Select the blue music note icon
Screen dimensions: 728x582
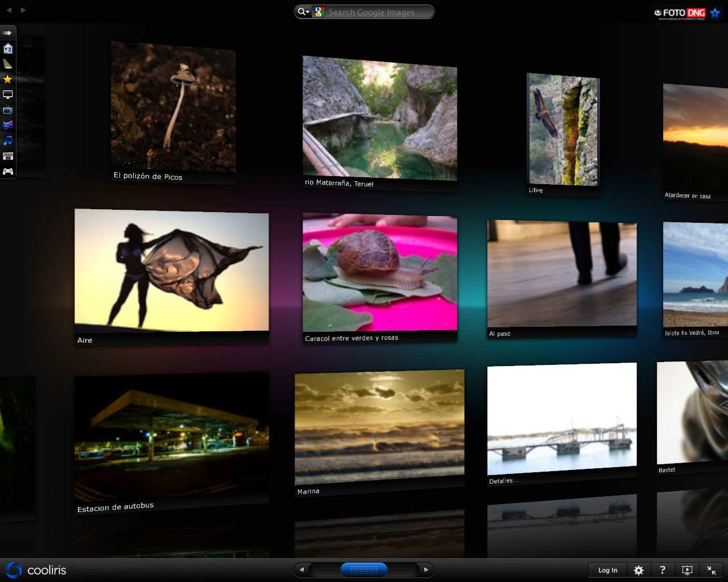point(8,140)
